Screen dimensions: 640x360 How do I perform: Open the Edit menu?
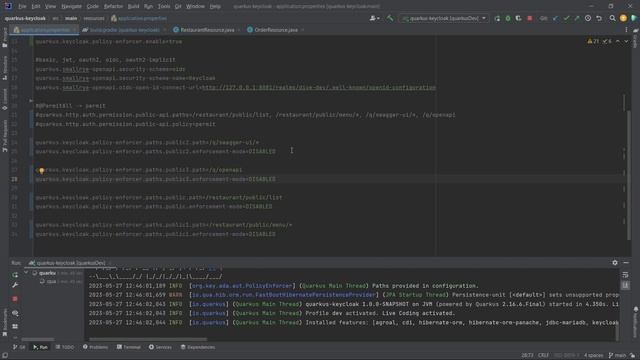point(36,6)
